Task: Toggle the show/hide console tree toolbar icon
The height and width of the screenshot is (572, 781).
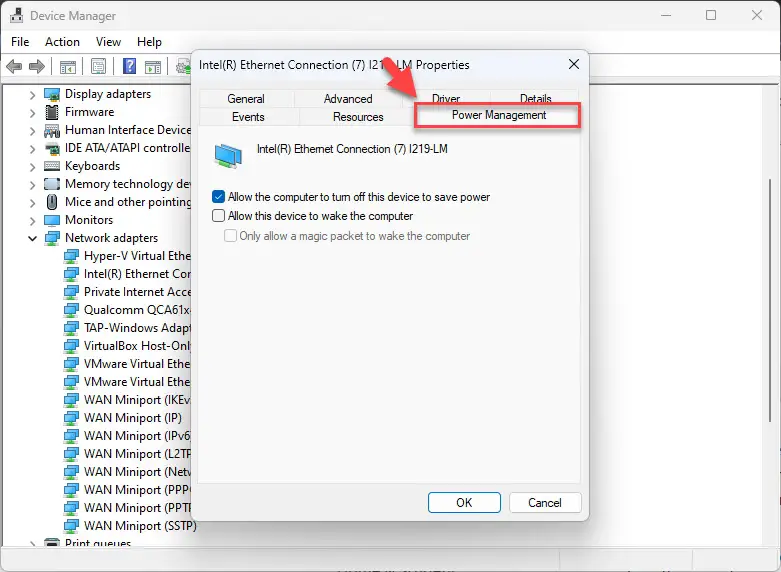Action: coord(68,66)
